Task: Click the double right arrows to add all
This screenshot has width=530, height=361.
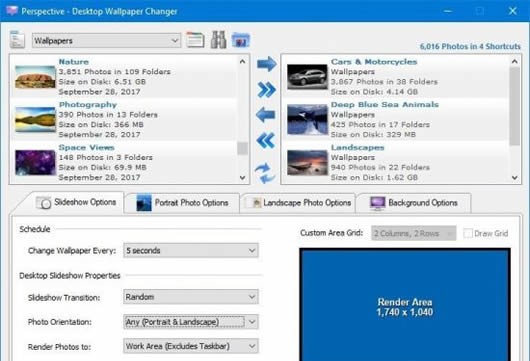Action: 266,90
